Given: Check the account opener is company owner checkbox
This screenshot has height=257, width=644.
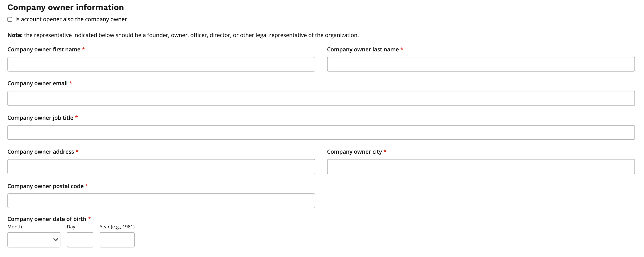Looking at the screenshot, I should [10, 19].
